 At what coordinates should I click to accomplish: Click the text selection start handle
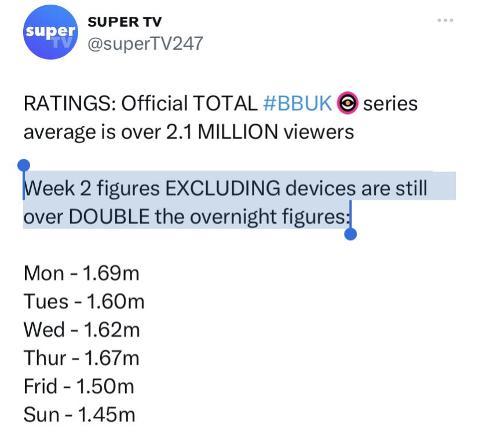[x=24, y=166]
